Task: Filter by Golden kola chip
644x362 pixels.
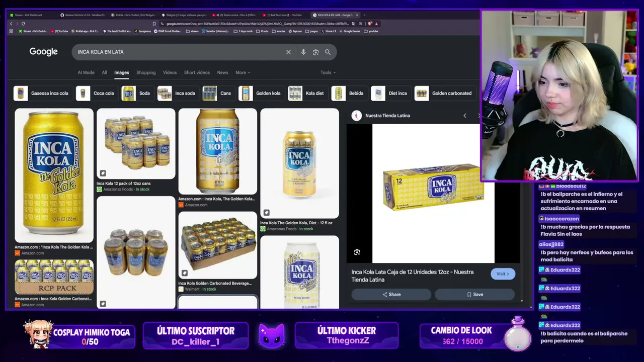Action: 262,94
